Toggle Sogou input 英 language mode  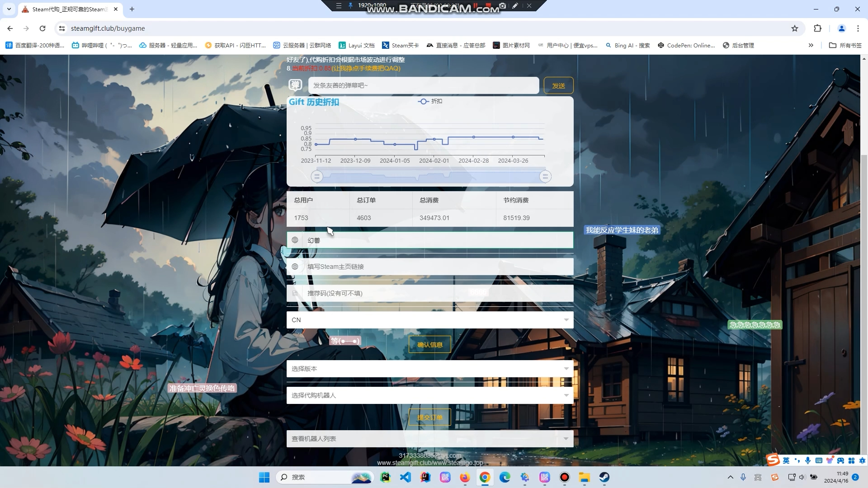pyautogui.click(x=786, y=460)
